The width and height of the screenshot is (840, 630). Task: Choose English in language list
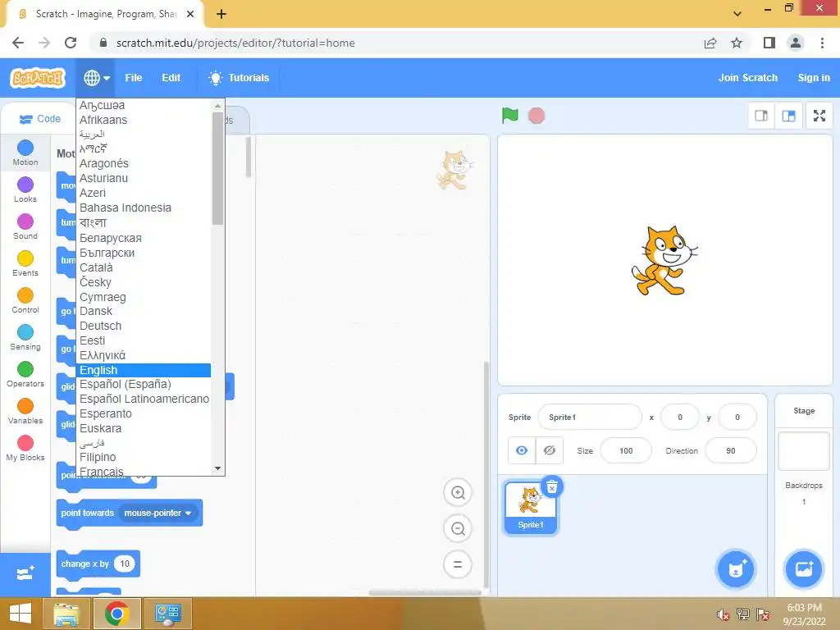click(x=144, y=371)
